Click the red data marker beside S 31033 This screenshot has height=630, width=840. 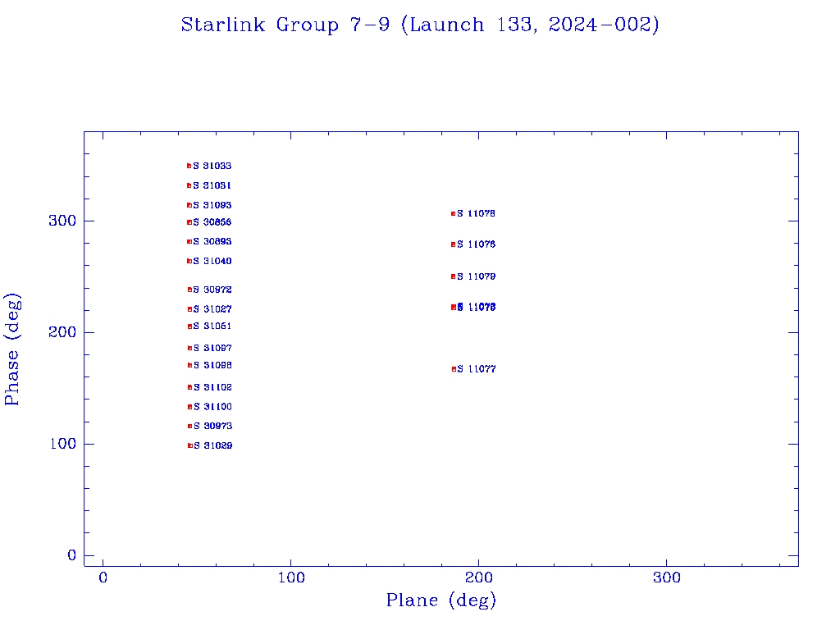click(189, 166)
